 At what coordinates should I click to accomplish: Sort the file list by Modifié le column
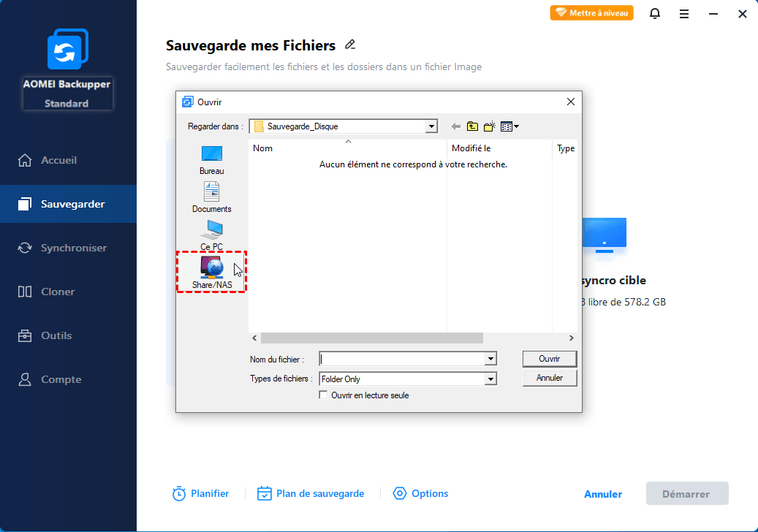pyautogui.click(x=499, y=148)
